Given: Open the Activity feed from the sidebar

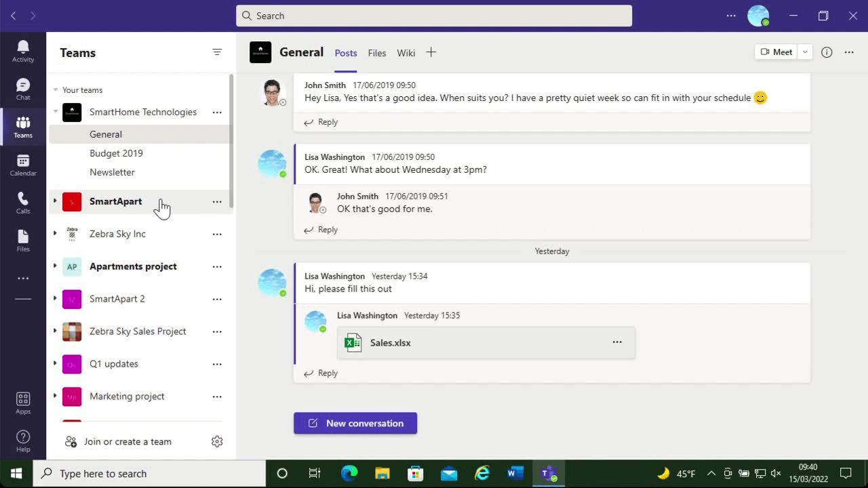Looking at the screenshot, I should (x=22, y=47).
